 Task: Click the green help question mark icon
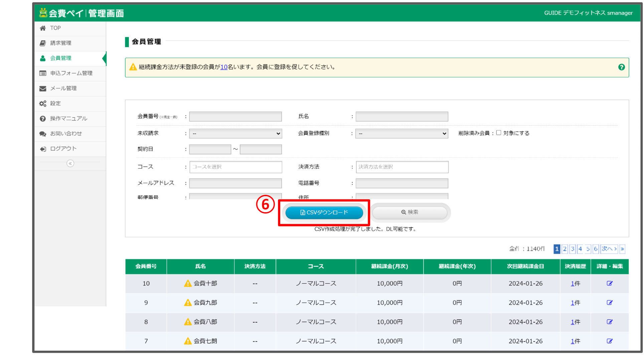pos(621,67)
